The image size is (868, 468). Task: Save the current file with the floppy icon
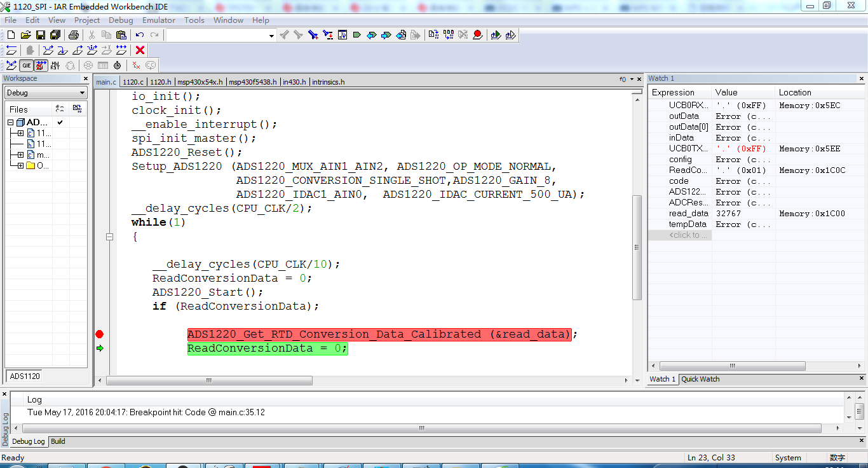[40, 35]
